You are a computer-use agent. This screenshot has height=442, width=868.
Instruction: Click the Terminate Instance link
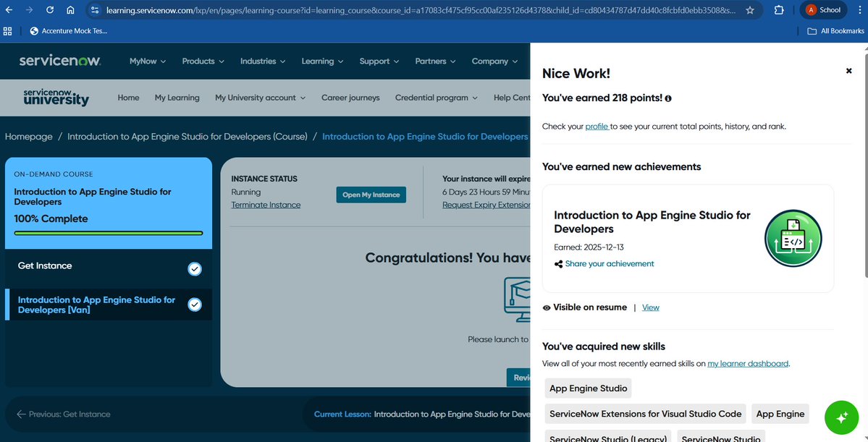click(x=266, y=205)
